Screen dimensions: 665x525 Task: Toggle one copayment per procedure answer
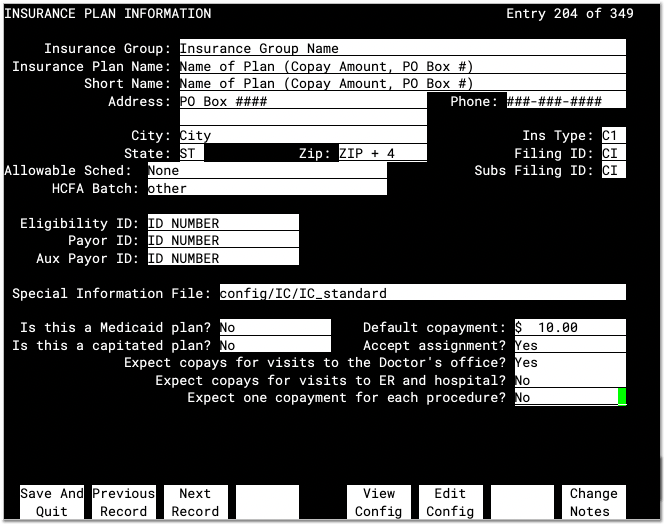point(570,397)
